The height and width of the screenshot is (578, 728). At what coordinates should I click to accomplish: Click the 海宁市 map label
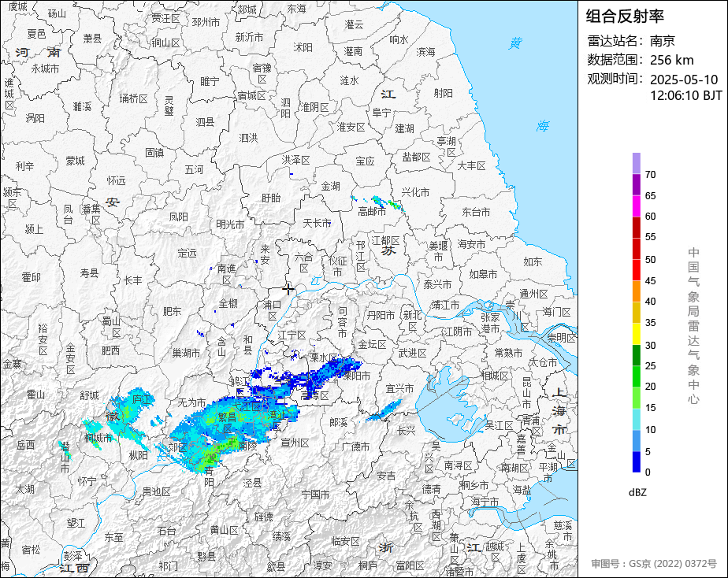coord(485,502)
